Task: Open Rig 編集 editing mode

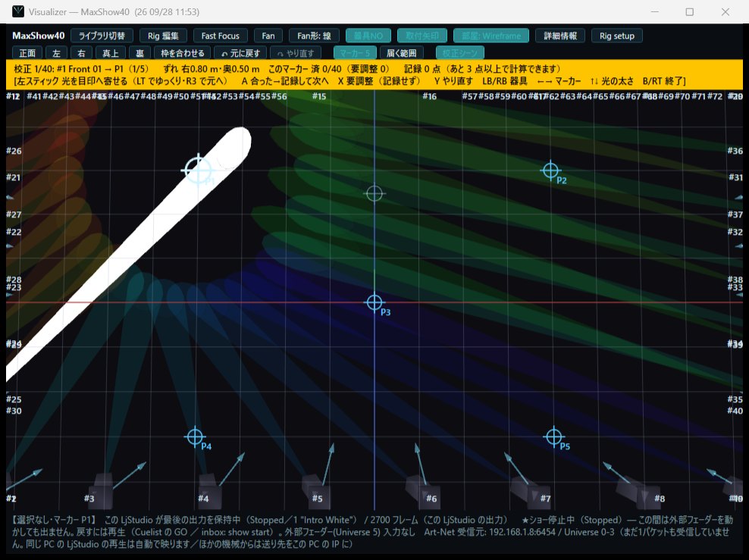Action: [163, 36]
